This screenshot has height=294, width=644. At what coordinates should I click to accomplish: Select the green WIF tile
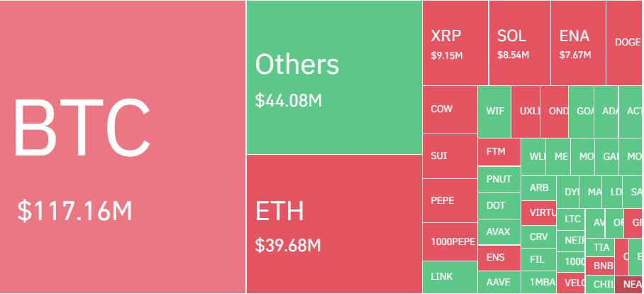click(x=494, y=111)
